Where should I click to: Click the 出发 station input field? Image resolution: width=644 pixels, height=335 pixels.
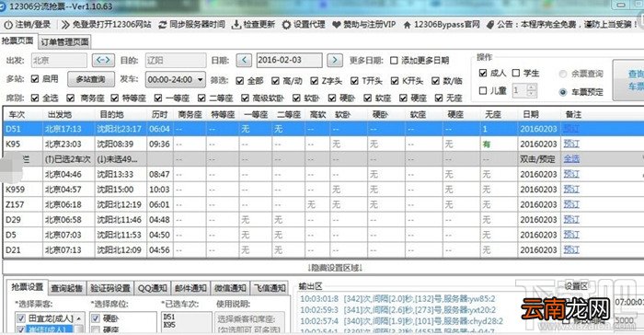[x=59, y=61]
